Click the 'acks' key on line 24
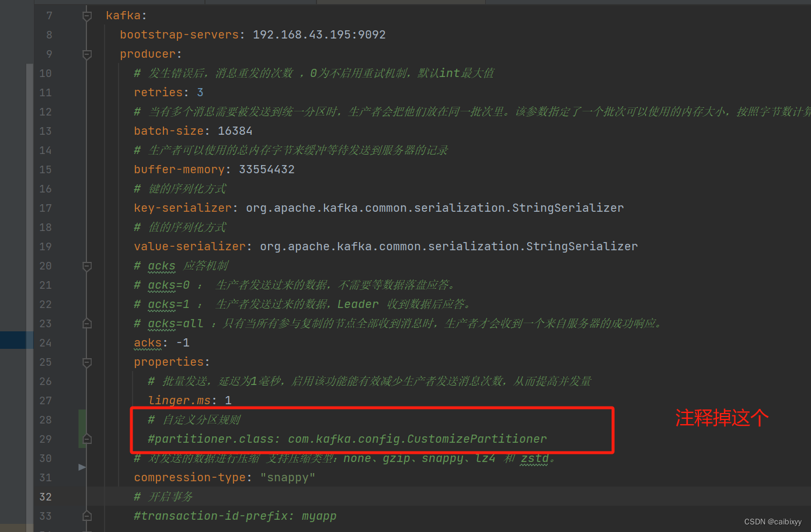The height and width of the screenshot is (532, 811). [148, 343]
